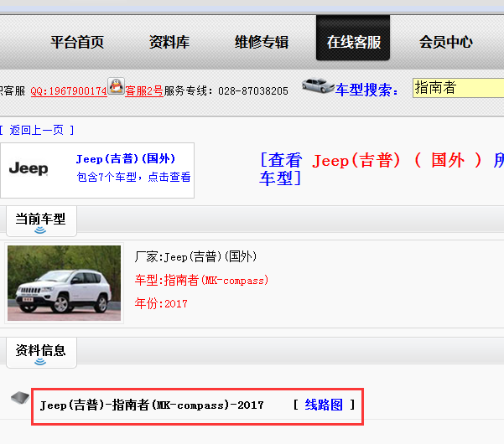
Task: Click the white Jeep Compass photo
Action: click(x=64, y=283)
